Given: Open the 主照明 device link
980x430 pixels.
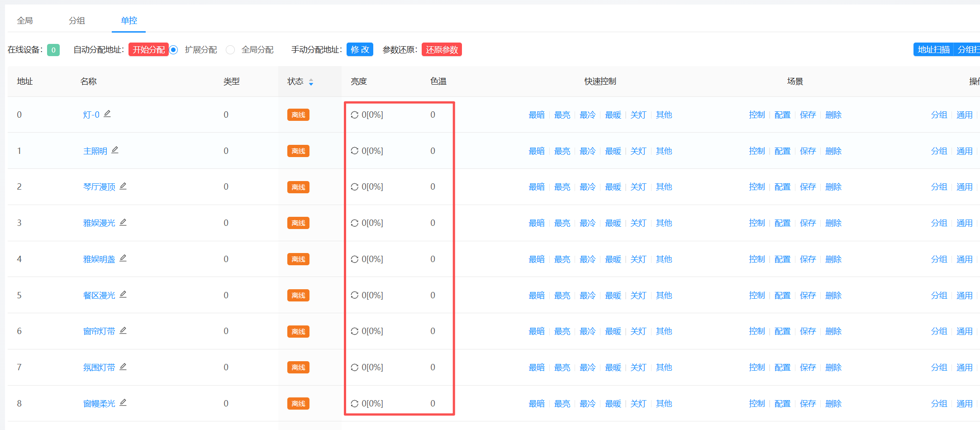Looking at the screenshot, I should coord(95,151).
